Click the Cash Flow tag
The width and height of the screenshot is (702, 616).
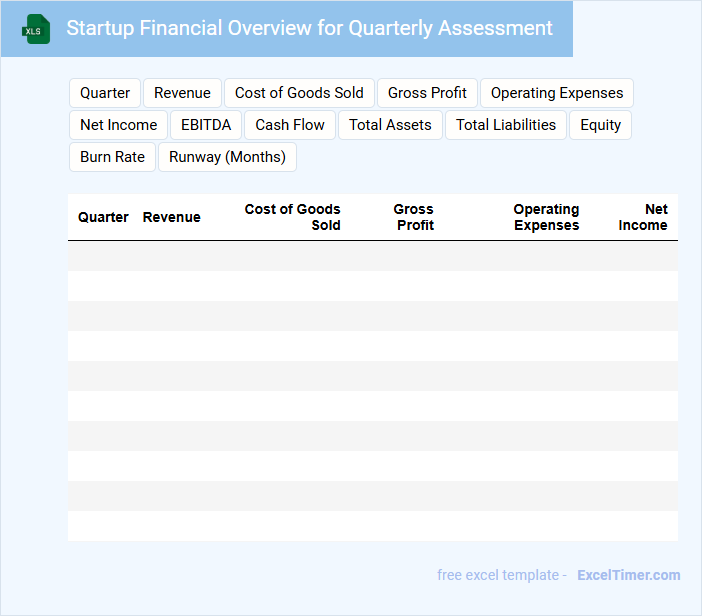pos(290,125)
